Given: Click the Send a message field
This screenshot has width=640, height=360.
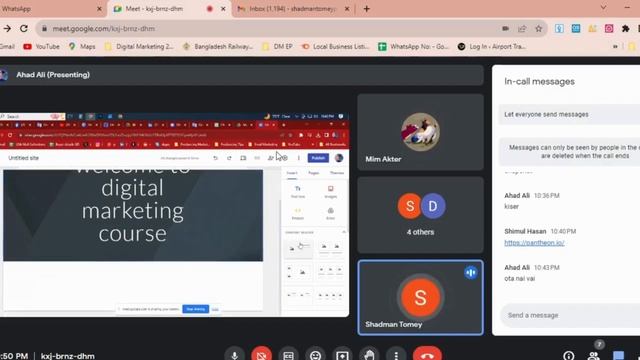Looking at the screenshot, I should click(570, 315).
